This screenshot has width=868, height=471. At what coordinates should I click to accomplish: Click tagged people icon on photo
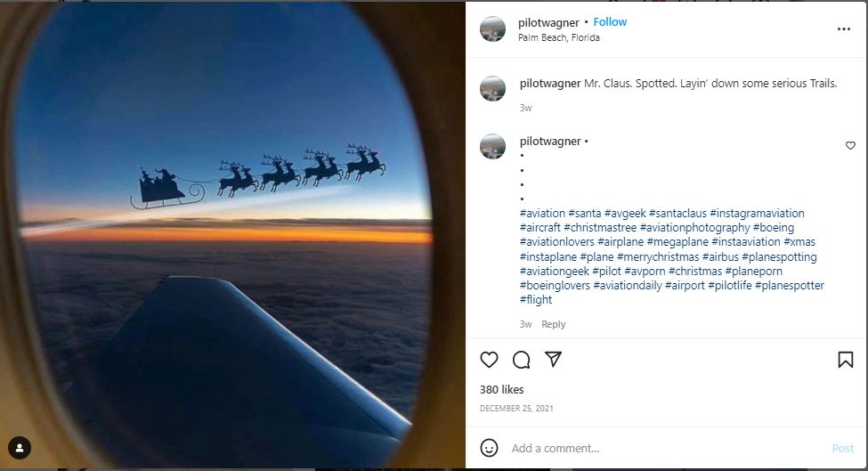tap(19, 448)
